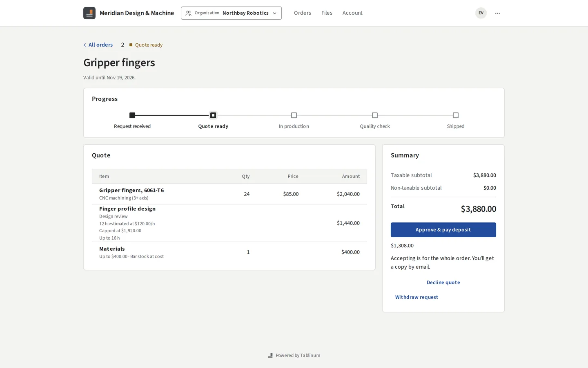Open the Powered by Tablinum link
The image size is (588, 368).
coord(294,355)
